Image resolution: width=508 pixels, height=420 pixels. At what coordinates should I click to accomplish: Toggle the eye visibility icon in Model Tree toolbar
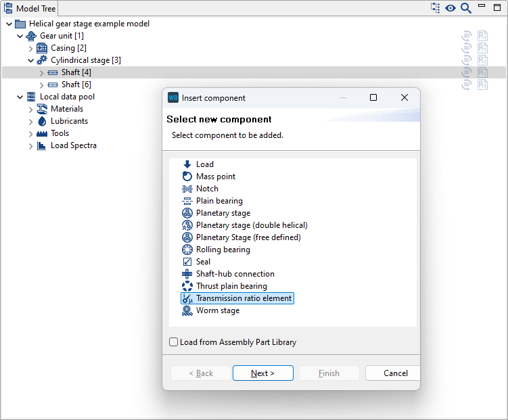point(451,8)
